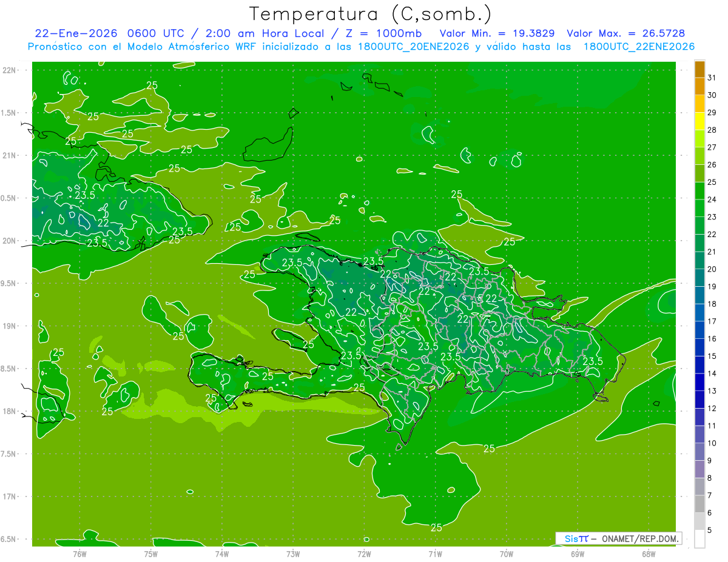Click the '21N' latitude axis label
The height and width of the screenshot is (562, 728).
(9, 155)
